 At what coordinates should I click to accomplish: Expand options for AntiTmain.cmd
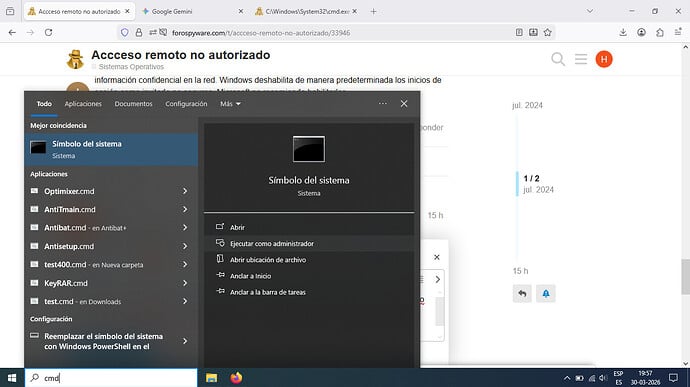click(185, 210)
